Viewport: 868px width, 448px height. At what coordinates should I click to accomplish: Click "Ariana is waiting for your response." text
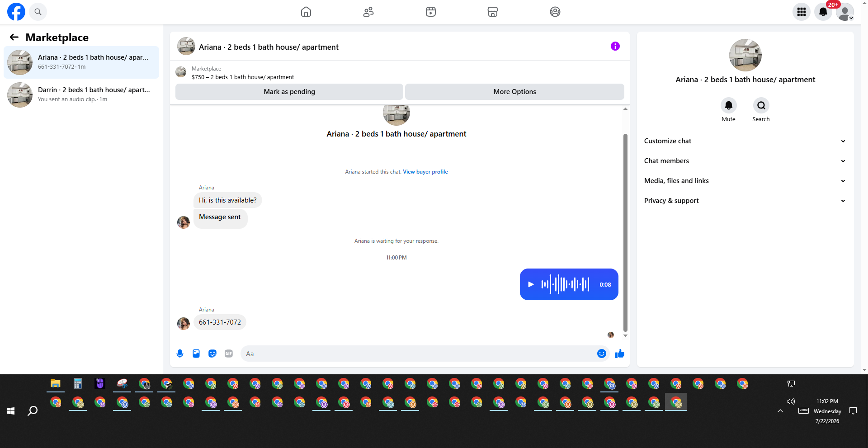(x=396, y=241)
